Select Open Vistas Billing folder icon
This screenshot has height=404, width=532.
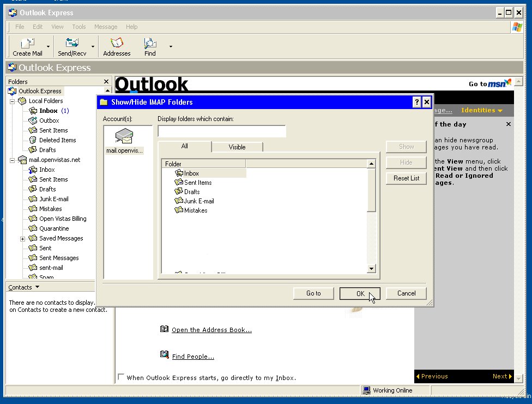click(x=33, y=219)
